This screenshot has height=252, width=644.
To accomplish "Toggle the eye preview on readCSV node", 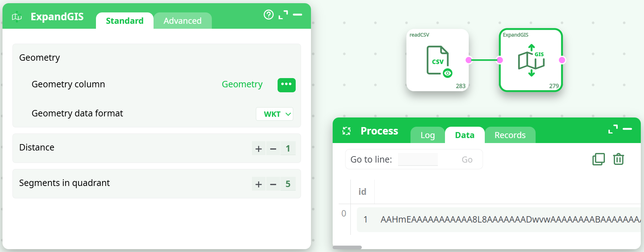I will (x=447, y=73).
